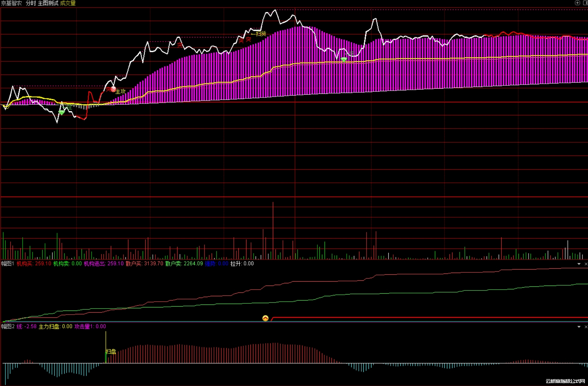
Task: Click the 幅图1 panel label
Action: point(7,264)
